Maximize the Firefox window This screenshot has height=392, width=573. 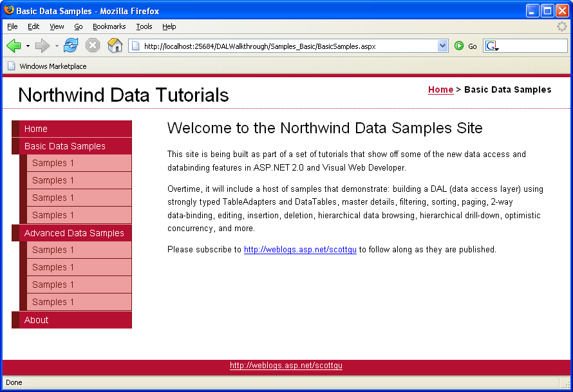click(547, 10)
